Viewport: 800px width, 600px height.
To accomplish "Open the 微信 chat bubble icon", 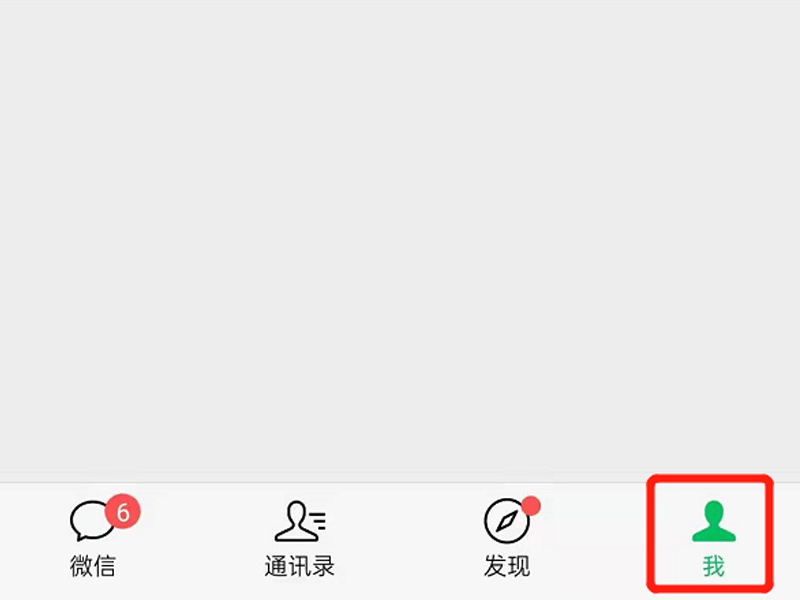I will coord(92,520).
